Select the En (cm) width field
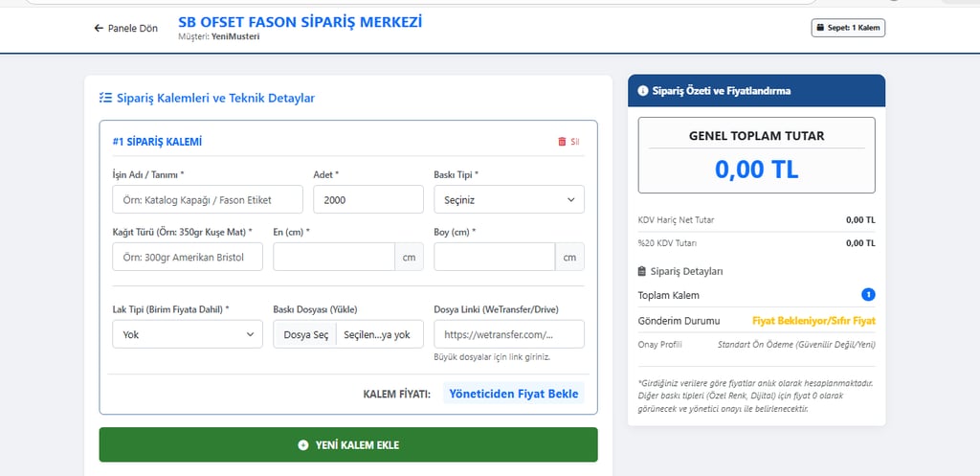 tap(334, 257)
